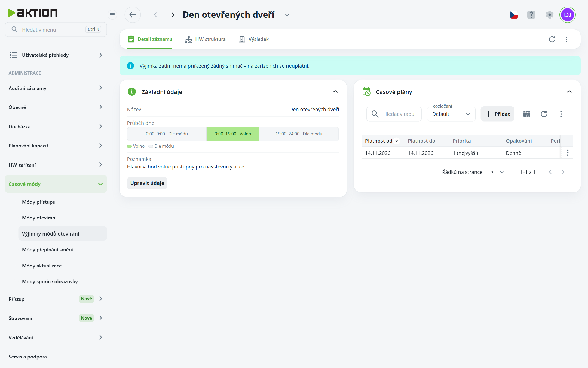Switch to Výsledek tab
Image resolution: width=588 pixels, height=368 pixels.
[x=254, y=39]
